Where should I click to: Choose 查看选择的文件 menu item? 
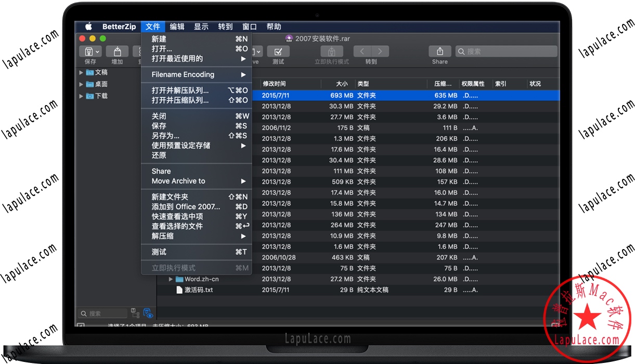click(x=197, y=226)
